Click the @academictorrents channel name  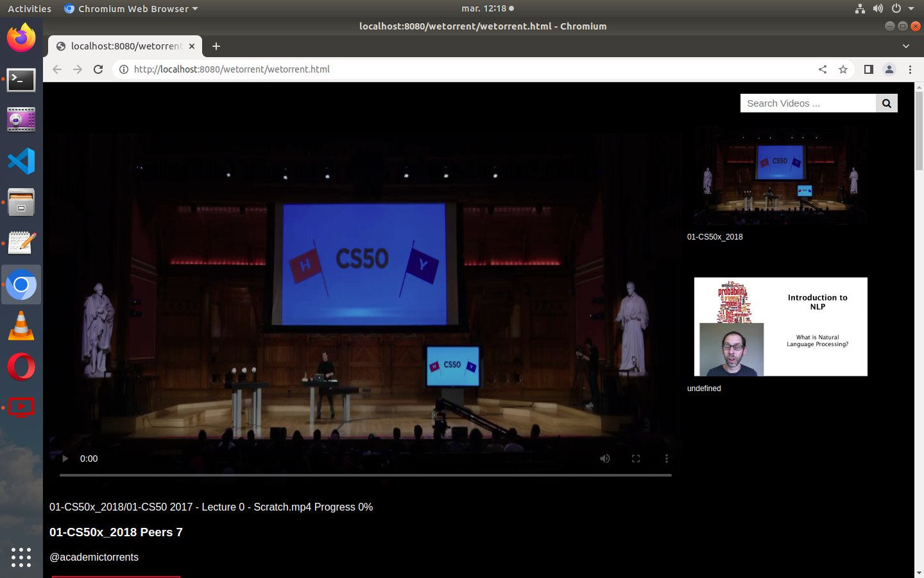94,557
